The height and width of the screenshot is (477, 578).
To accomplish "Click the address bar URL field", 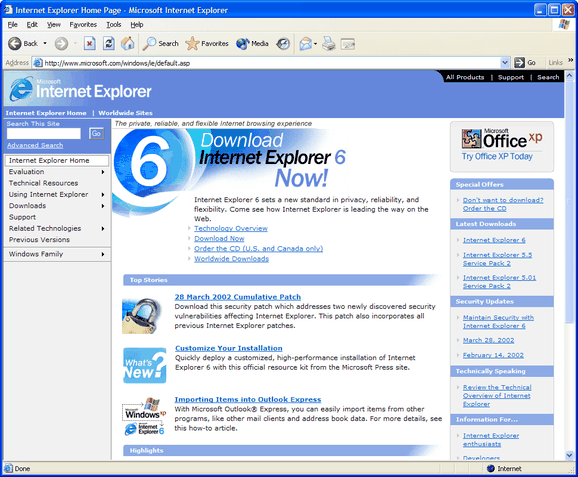I will click(x=271, y=63).
